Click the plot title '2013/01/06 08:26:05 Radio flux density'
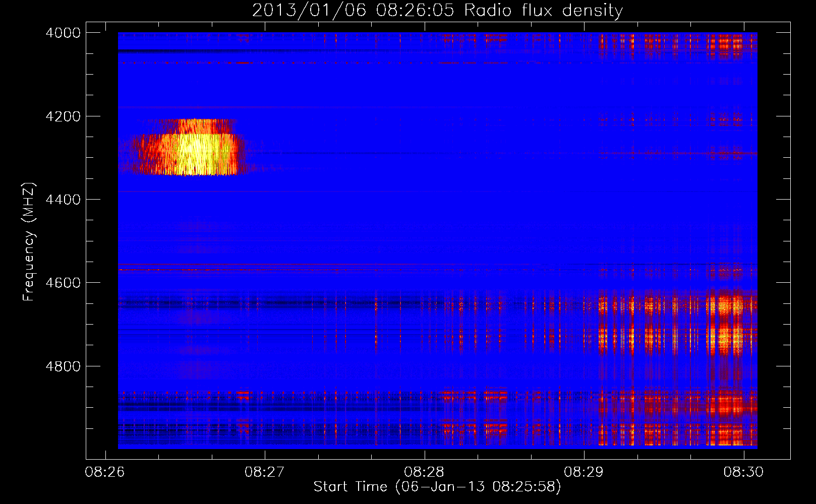The height and width of the screenshot is (504, 816). (x=437, y=11)
